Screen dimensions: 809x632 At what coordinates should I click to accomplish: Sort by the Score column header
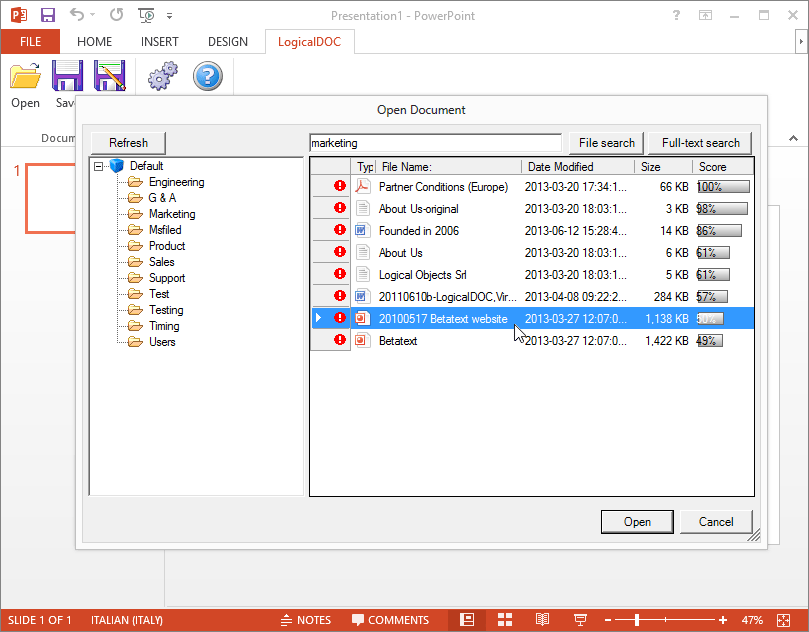tap(723, 167)
